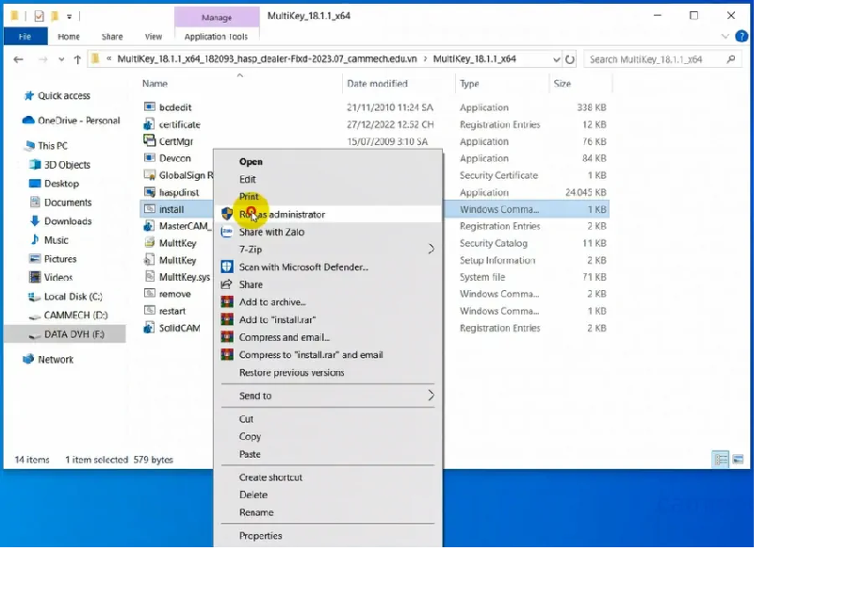Expand the Send to submenu

pos(432,396)
